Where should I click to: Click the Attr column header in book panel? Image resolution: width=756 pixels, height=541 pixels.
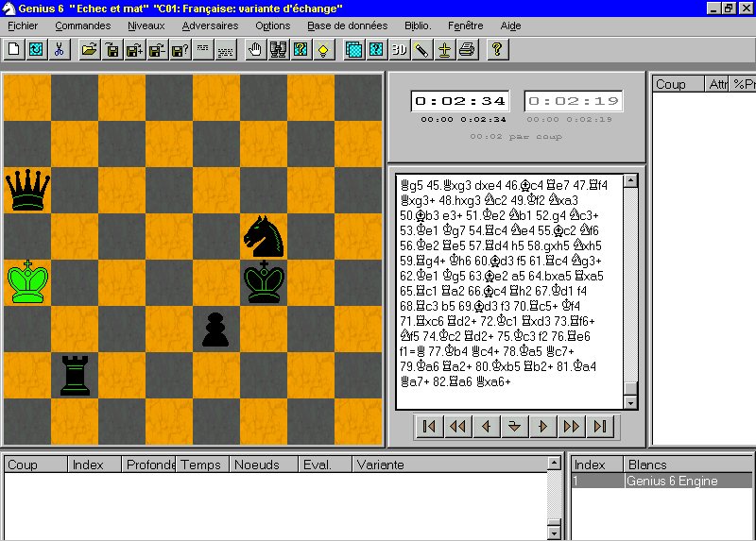tap(717, 84)
